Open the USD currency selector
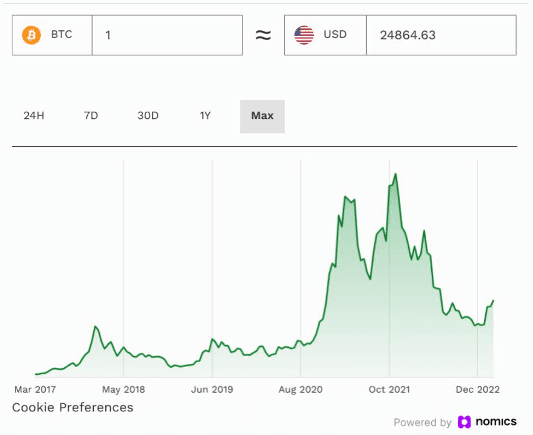The width and height of the screenshot is (533, 435). tap(325, 35)
